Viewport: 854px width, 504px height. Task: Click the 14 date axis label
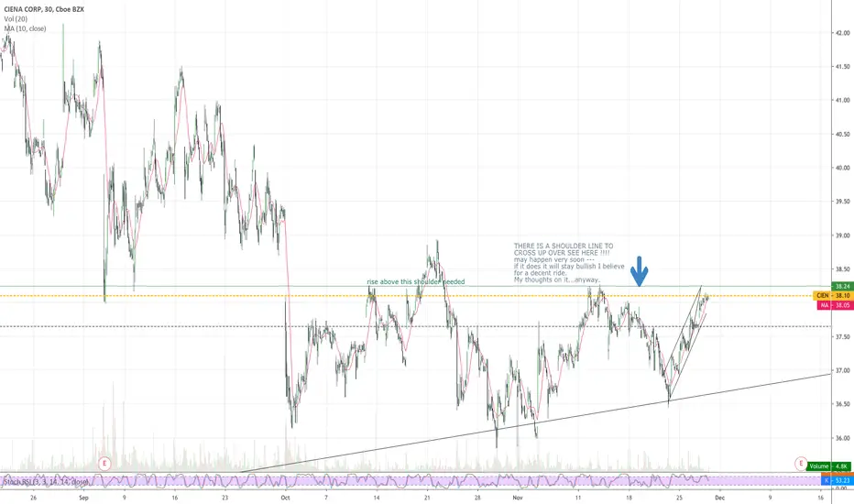pyautogui.click(x=377, y=498)
